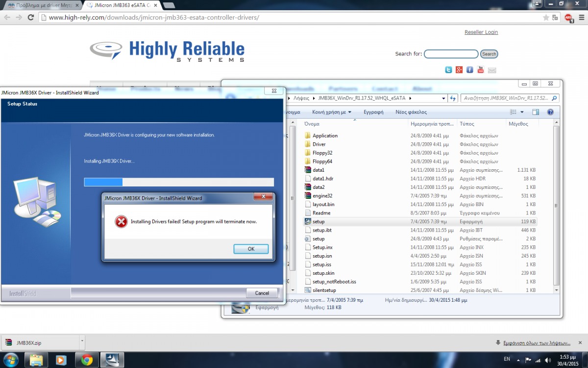Click the Windows Start button

10,360
